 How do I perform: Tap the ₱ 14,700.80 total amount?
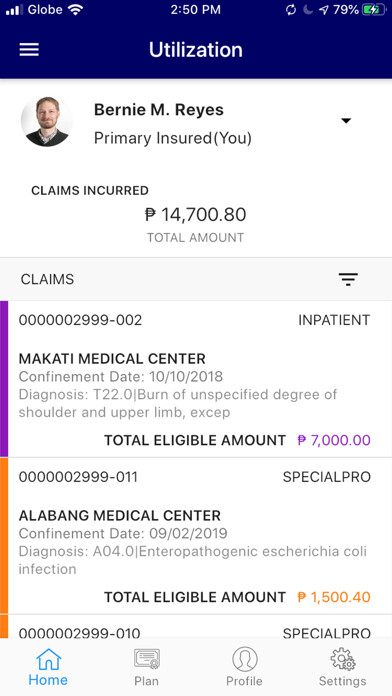coord(195,215)
